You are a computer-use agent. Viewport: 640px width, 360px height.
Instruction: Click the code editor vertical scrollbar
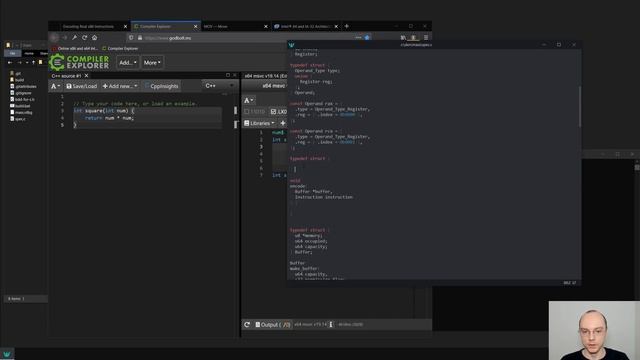(x=579, y=107)
